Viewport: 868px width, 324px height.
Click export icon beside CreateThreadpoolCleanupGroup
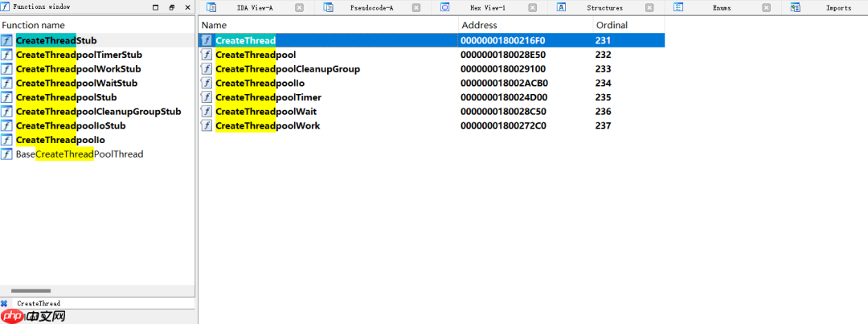click(x=207, y=68)
